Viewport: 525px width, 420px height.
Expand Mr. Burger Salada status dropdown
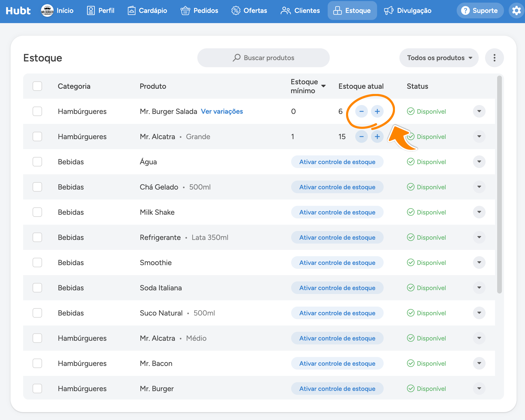coord(479,111)
